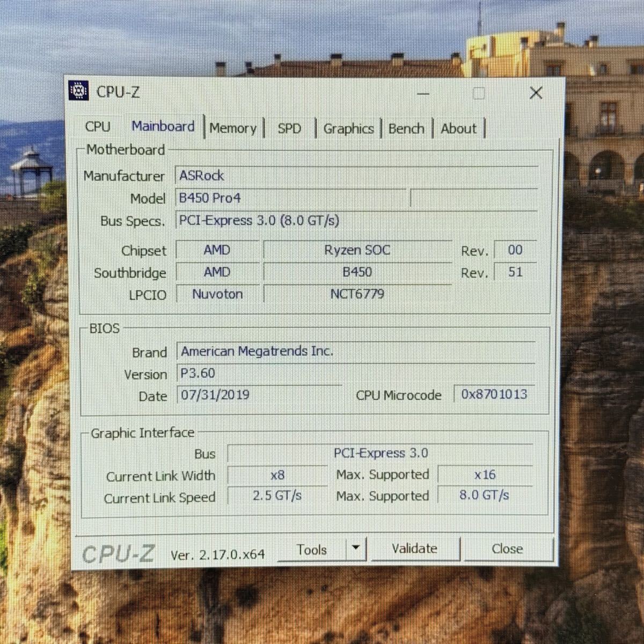644x644 pixels.
Task: Click the CPU-Z app icon in title bar
Action: pos(79,91)
